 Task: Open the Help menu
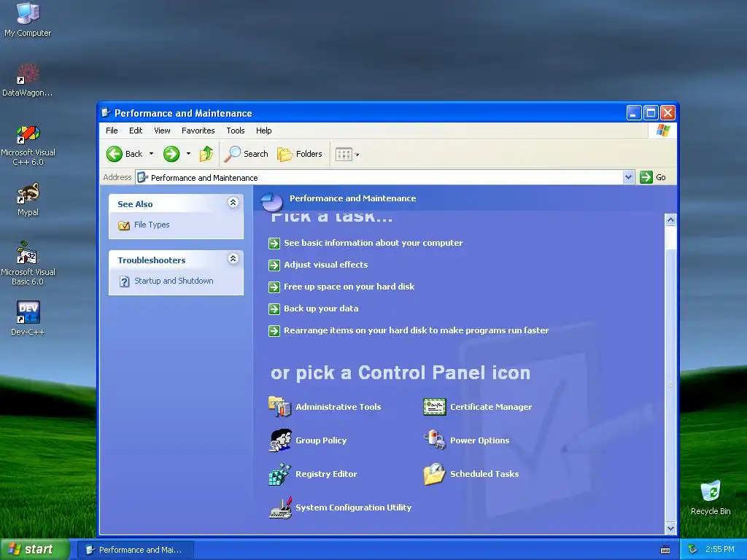tap(263, 131)
